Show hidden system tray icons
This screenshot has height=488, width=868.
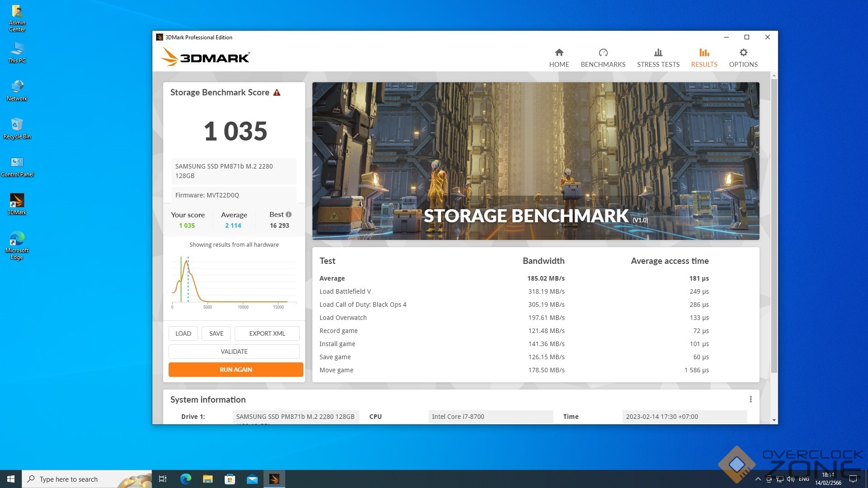coord(758,479)
